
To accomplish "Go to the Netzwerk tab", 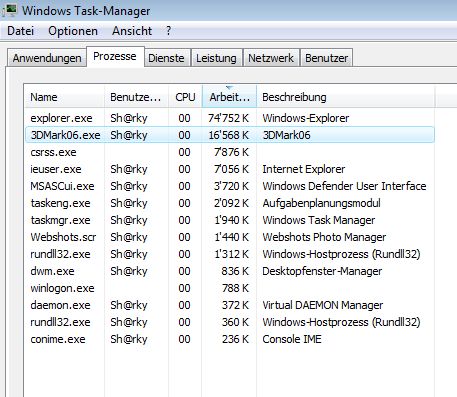I will [271, 58].
